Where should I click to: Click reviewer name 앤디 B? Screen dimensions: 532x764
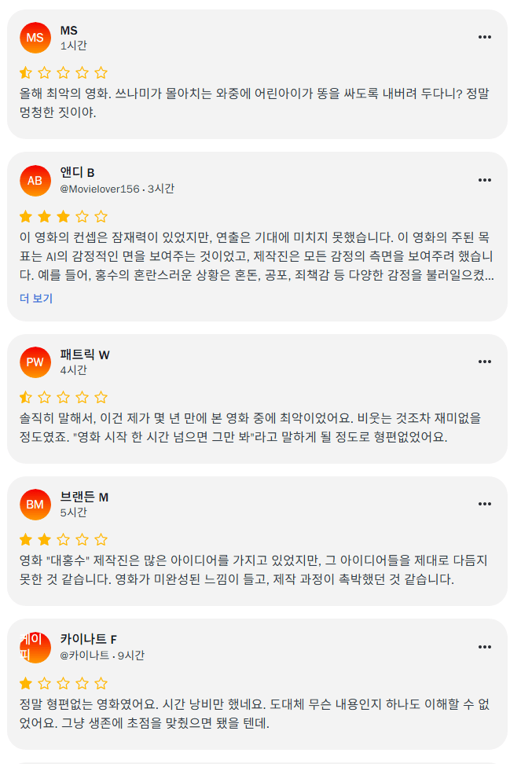(x=77, y=172)
